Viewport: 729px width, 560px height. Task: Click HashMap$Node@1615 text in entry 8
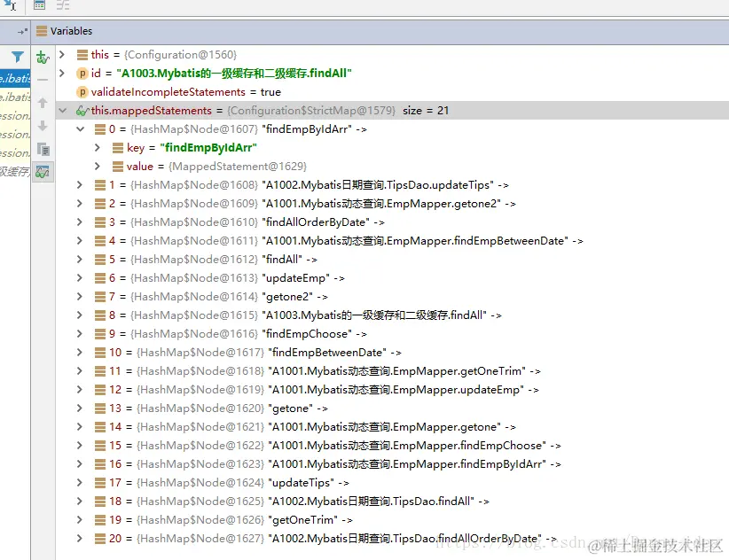pyautogui.click(x=194, y=315)
